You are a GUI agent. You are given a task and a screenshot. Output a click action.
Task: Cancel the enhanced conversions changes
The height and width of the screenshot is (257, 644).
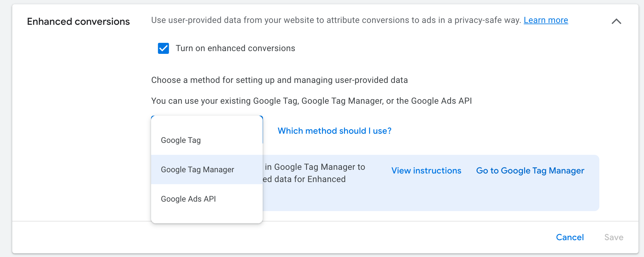click(570, 237)
